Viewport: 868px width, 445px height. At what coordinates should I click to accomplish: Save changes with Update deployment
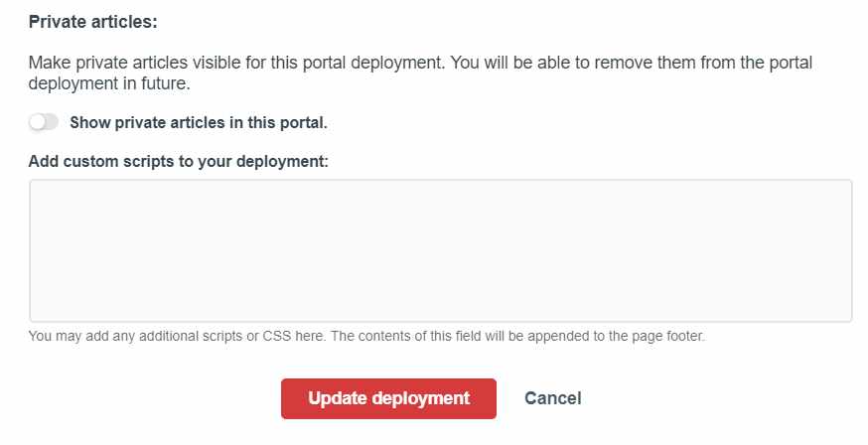coord(388,398)
